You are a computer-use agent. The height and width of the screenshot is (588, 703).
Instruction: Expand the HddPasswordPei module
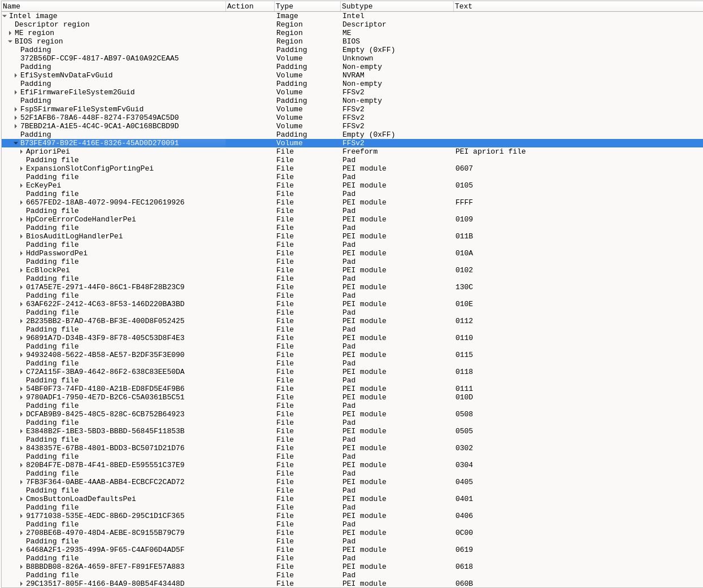[x=21, y=253]
